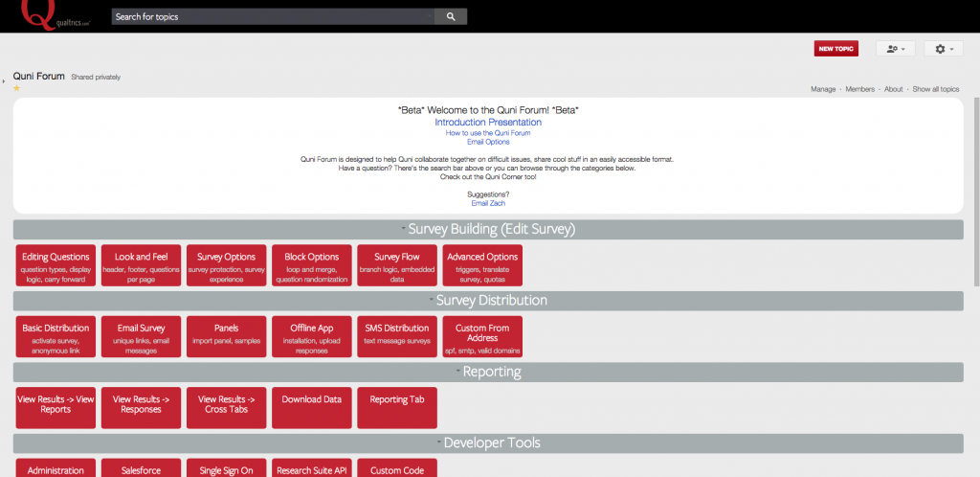Click the Quni Forum title

click(x=38, y=77)
